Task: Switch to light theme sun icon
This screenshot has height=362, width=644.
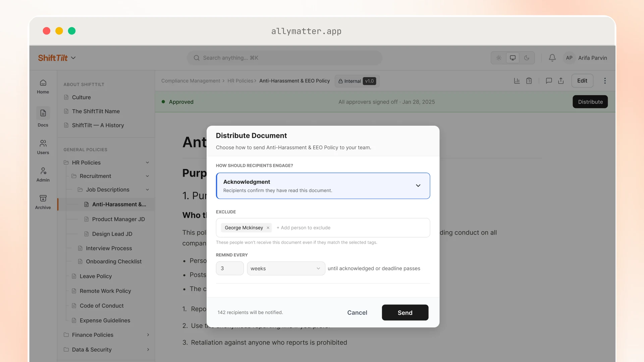Action: coord(499,58)
